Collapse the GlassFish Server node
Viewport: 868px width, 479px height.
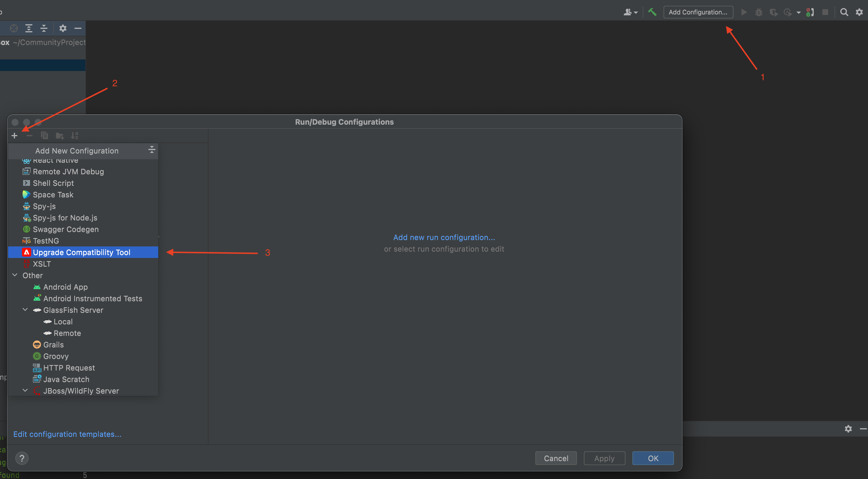(25, 310)
